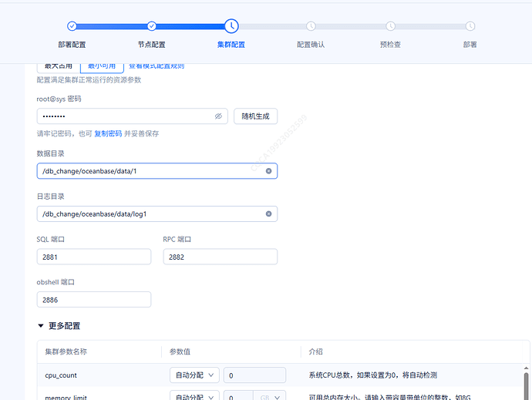Open memory_limit 自动分配 dropdown
Image resolution: width=532 pixels, height=400 pixels.
[x=194, y=396]
